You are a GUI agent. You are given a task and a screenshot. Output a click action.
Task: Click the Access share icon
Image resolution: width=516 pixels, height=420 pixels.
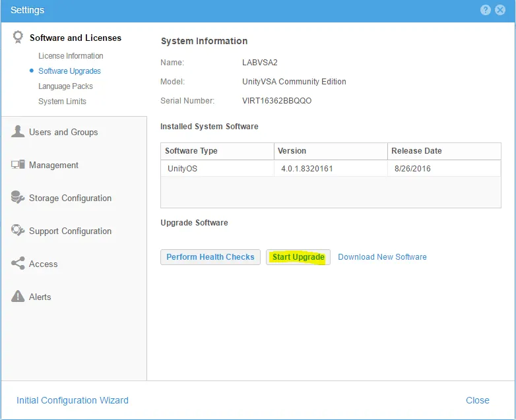[18, 263]
